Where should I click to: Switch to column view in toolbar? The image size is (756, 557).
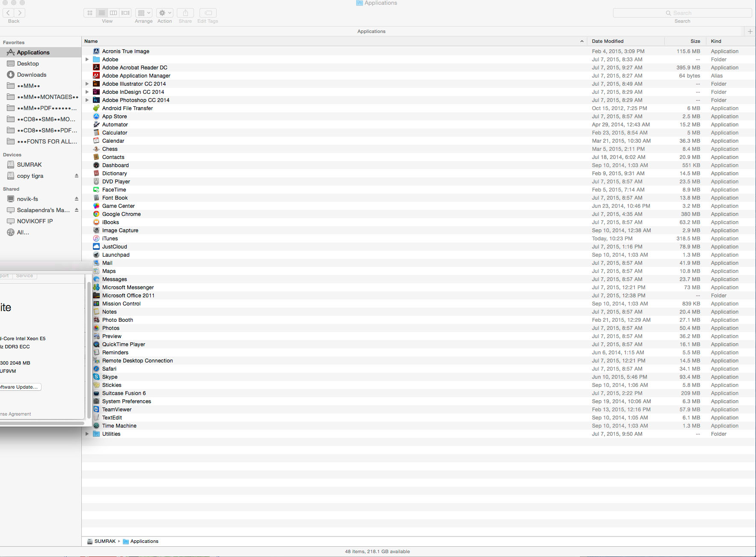113,13
